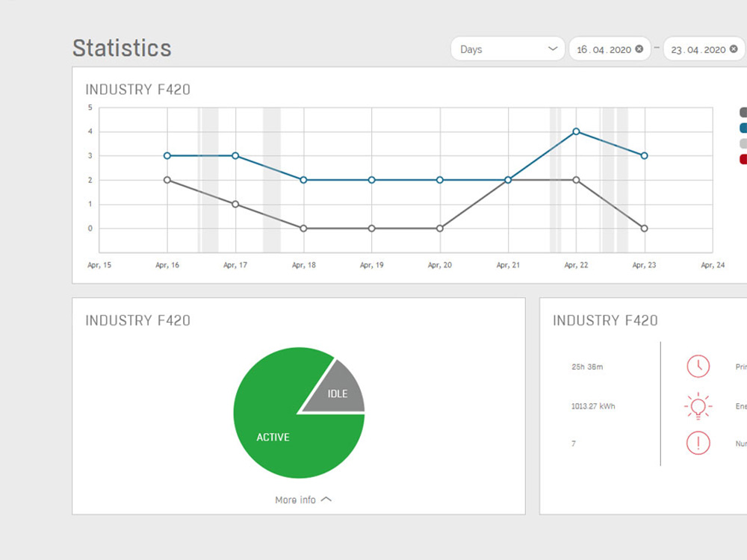Click the More info link
Viewport: 747px width, 560px height.
(296, 500)
